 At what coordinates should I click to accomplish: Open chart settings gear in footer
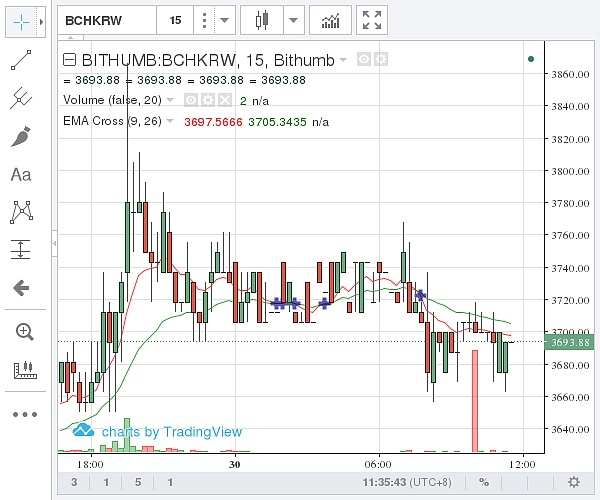click(574, 482)
